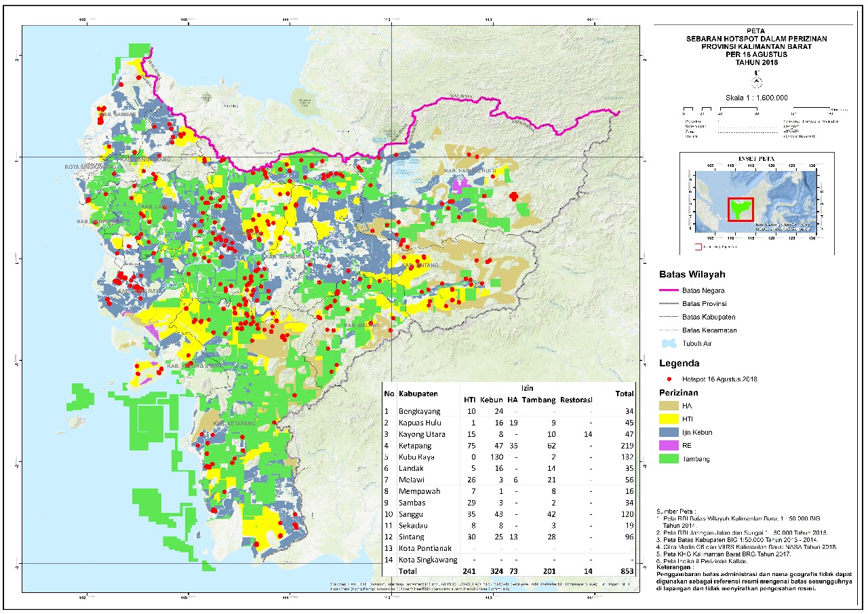Click the Ketapang row name in the table
868x614 pixels.
[x=418, y=445]
